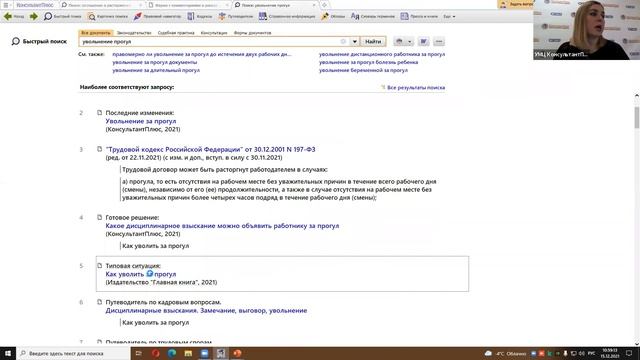The height and width of the screenshot is (360, 640).
Task: Go forward with the green arrow
Action: 34,16
